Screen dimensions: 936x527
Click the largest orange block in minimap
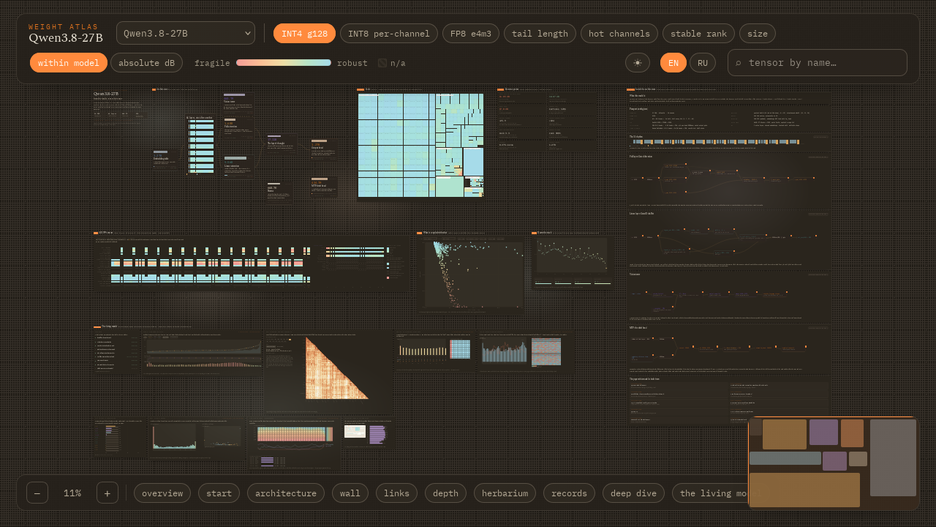point(805,489)
